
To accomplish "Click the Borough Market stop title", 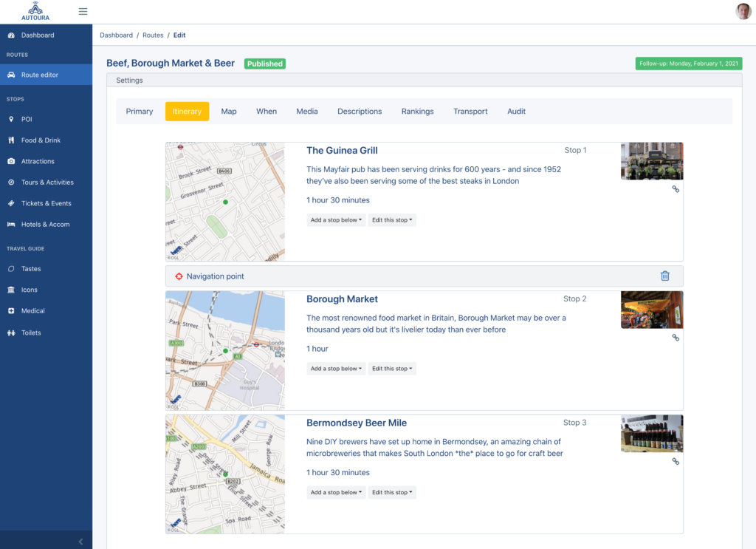I will tap(342, 299).
